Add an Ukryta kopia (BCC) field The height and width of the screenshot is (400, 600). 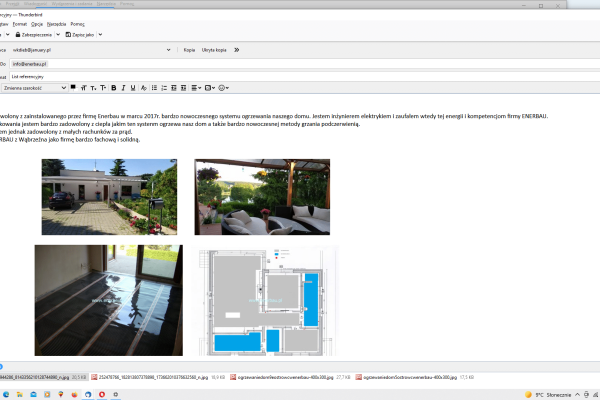click(x=214, y=50)
